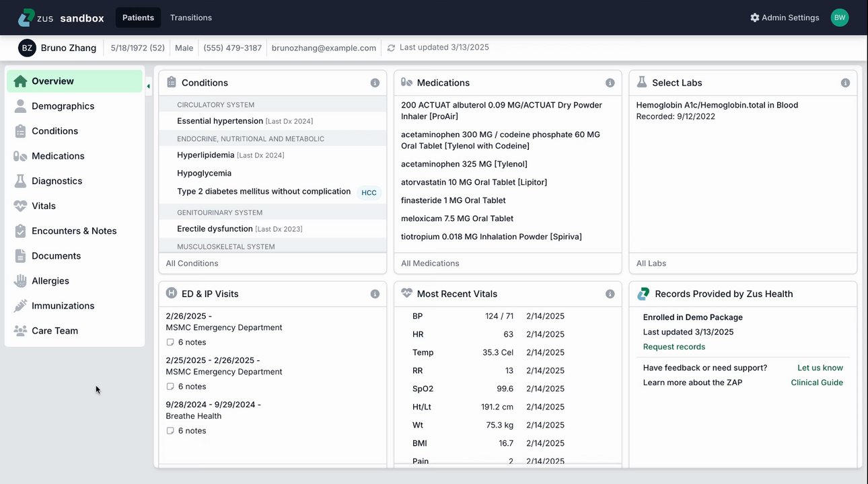Open Admin Settings gear icon
The width and height of the screenshot is (868, 484).
[x=755, y=17]
